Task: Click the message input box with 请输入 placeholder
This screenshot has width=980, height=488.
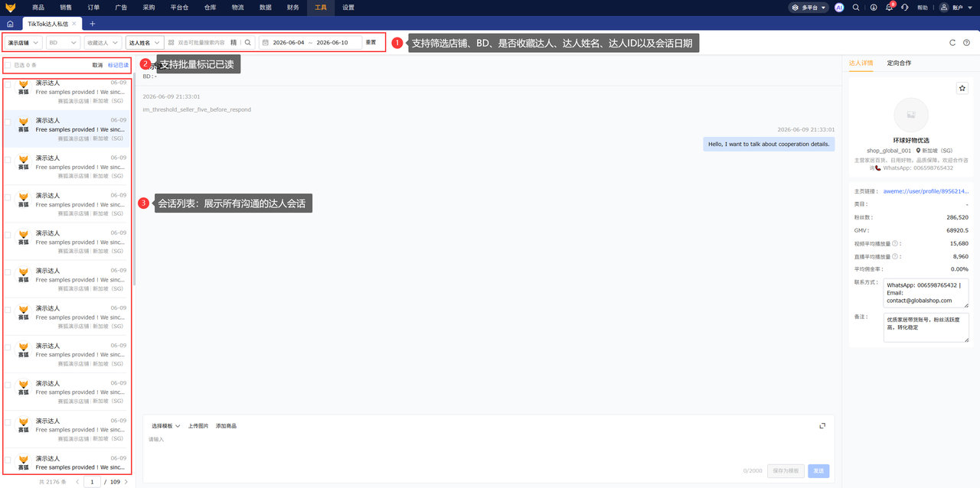Action: pyautogui.click(x=488, y=447)
